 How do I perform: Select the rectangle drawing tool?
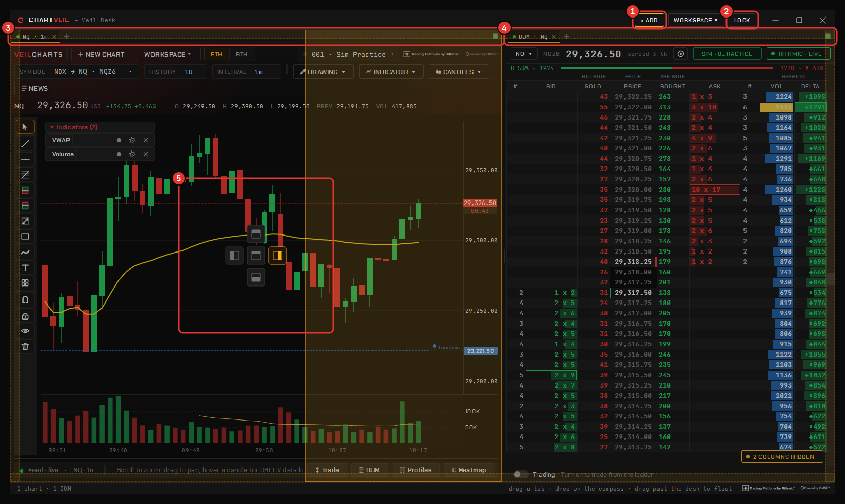point(25,237)
